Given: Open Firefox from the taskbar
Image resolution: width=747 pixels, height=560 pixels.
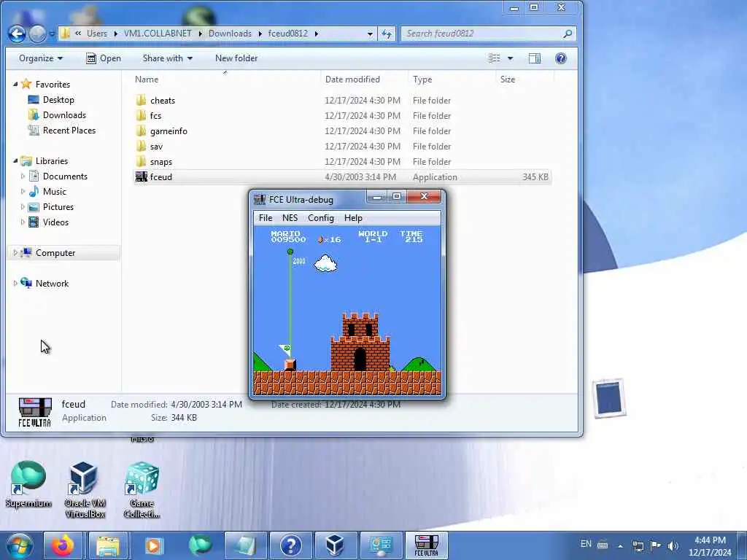Looking at the screenshot, I should tap(63, 545).
